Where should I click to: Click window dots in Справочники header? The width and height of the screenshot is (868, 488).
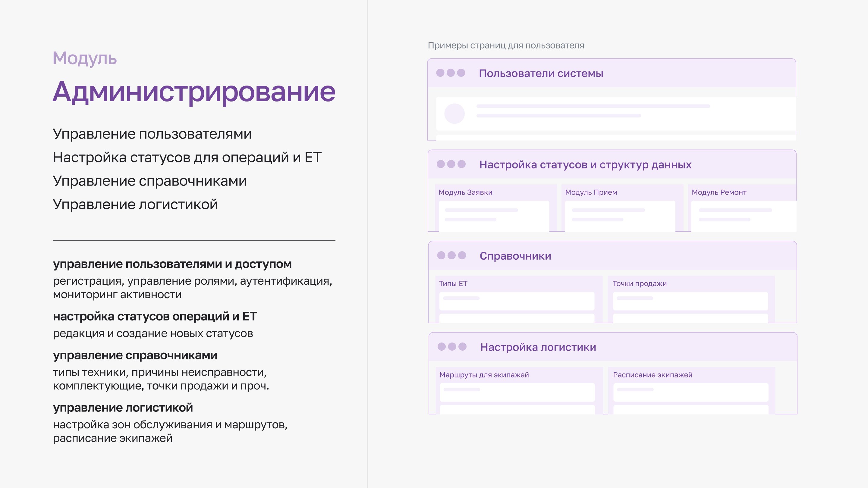pyautogui.click(x=451, y=255)
